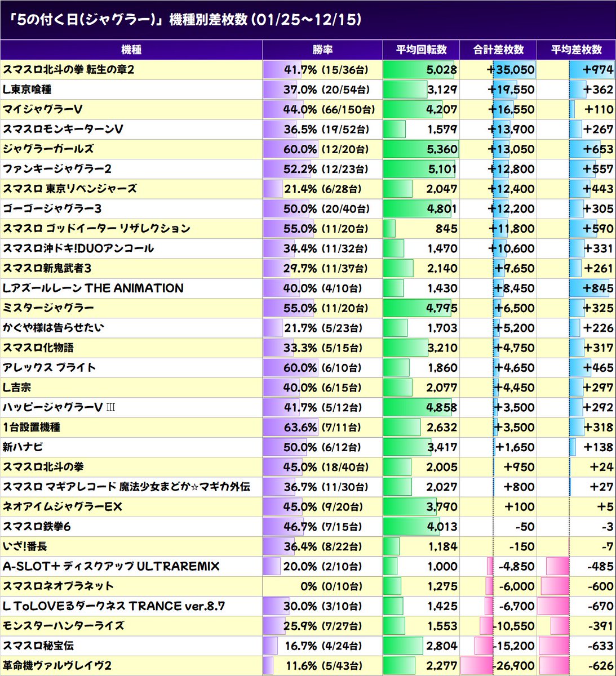This screenshot has height=676, width=616.
Task: Select the A-SLOT+ ディスクアップ ULTRAREMIX name
Action: pos(111,566)
